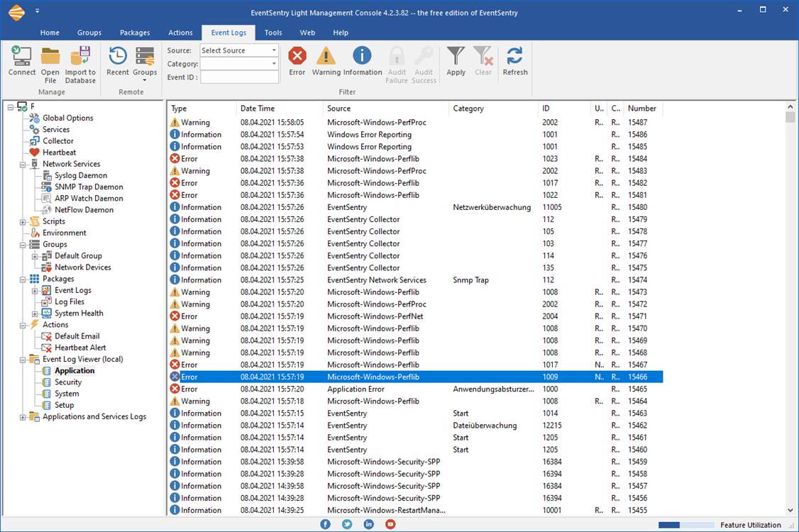Open the Groups ribbon tab
Viewport: 799px width, 532px height.
point(89,33)
